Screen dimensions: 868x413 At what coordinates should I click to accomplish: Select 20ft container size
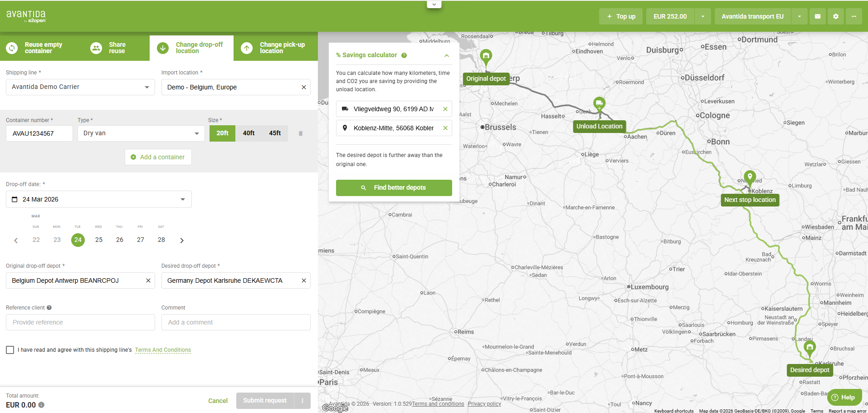[222, 133]
